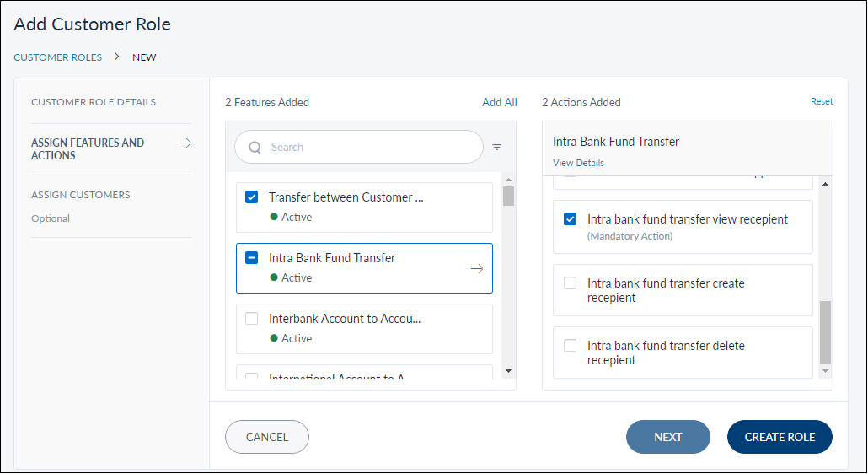Click the actions list scrollbar thumb
Image resolution: width=868 pixels, height=474 pixels.
[825, 331]
